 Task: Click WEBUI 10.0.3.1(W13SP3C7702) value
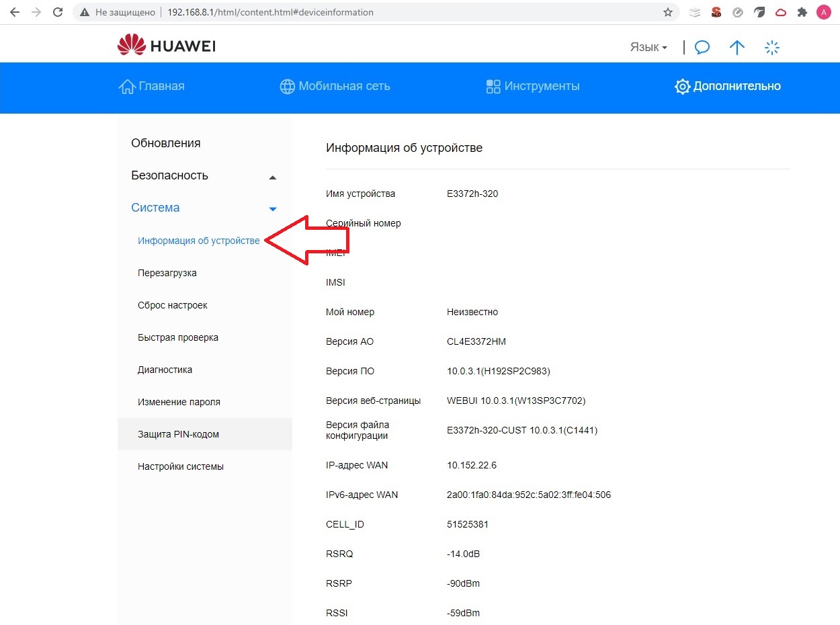click(516, 401)
